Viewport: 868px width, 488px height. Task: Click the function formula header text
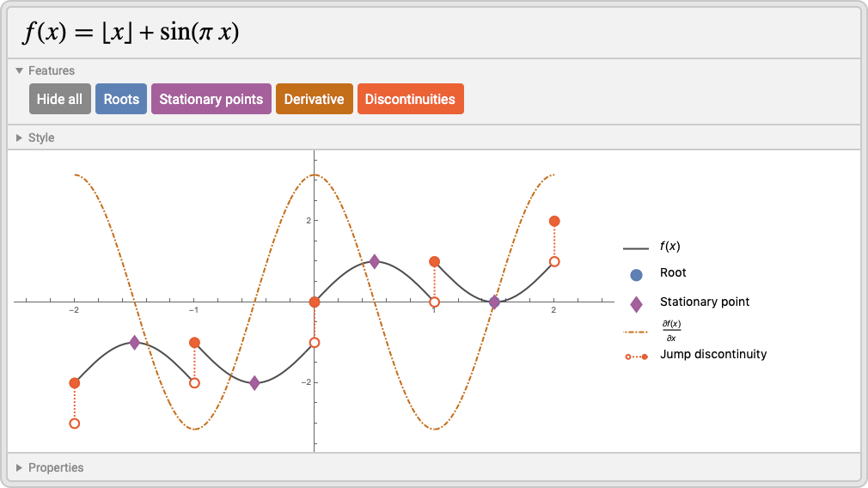(x=131, y=32)
